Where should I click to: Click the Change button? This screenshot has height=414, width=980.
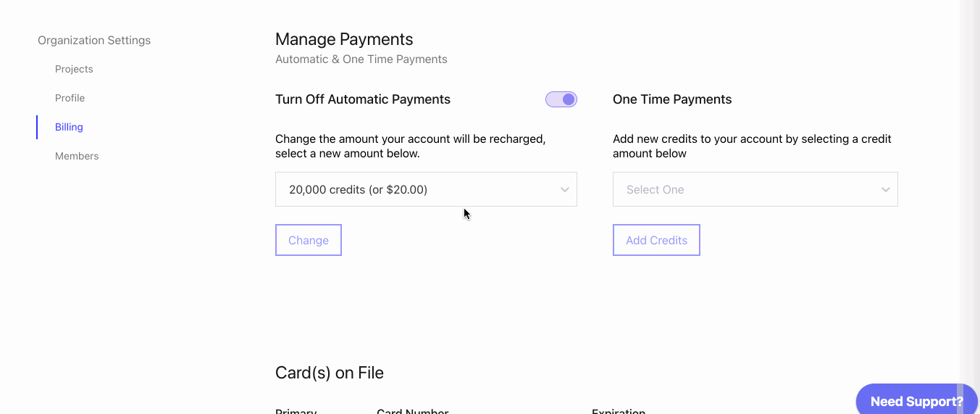pyautogui.click(x=309, y=240)
